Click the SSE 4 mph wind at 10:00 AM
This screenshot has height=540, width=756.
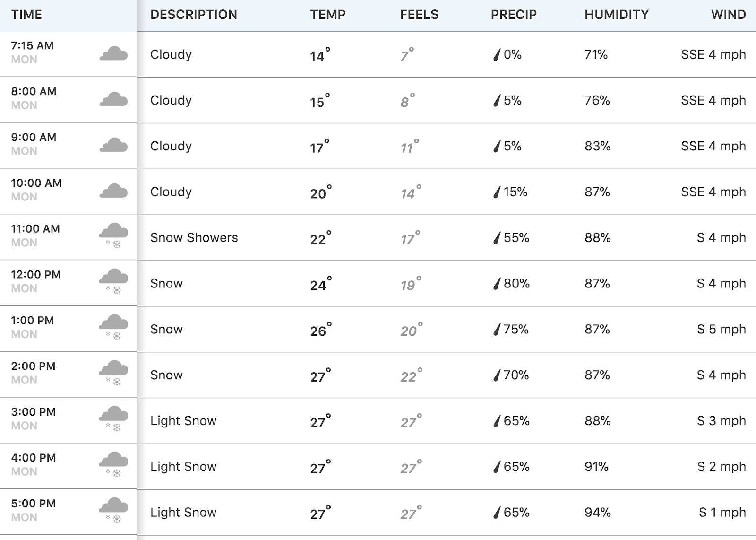pos(713,192)
